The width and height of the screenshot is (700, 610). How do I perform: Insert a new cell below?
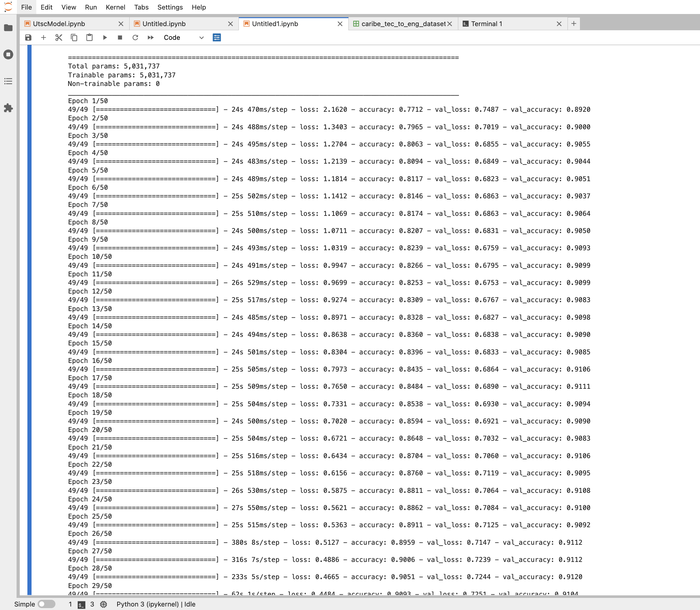click(43, 38)
